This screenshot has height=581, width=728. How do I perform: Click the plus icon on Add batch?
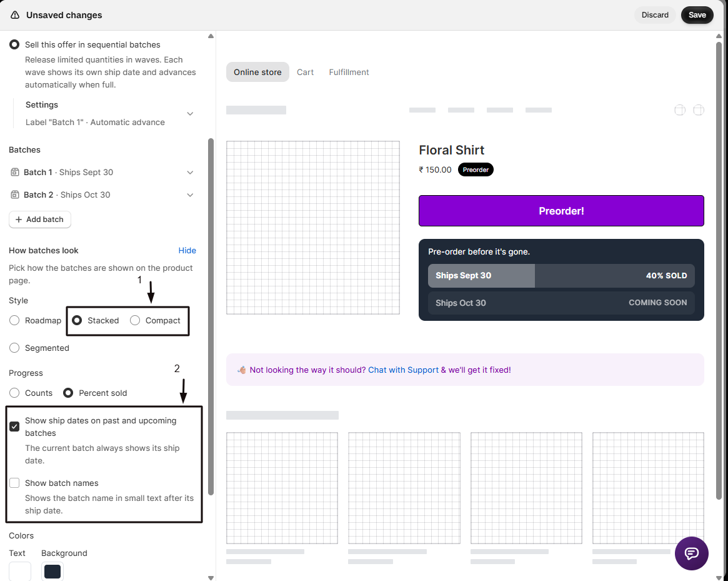pyautogui.click(x=19, y=220)
